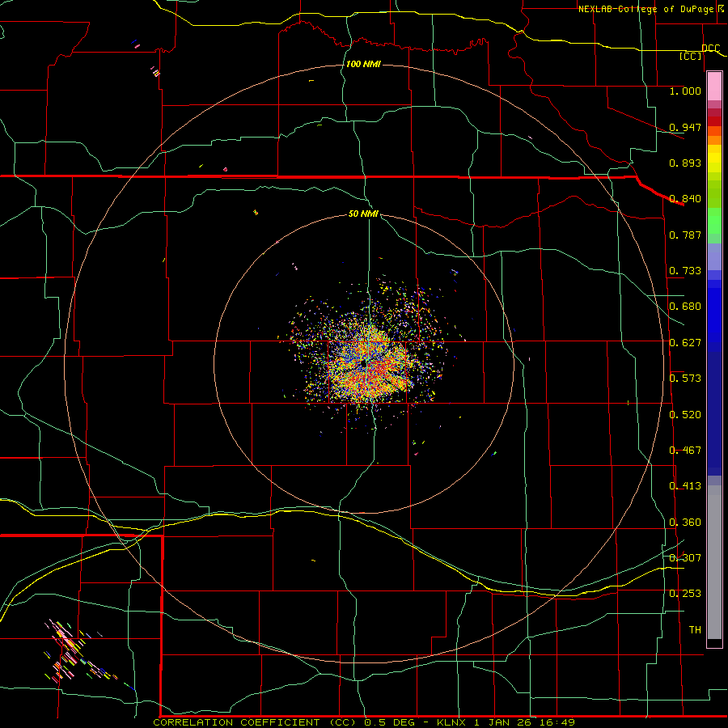Viewport: 728px width, 728px height.
Task: Click the 0.680 legend value
Action: click(x=685, y=307)
